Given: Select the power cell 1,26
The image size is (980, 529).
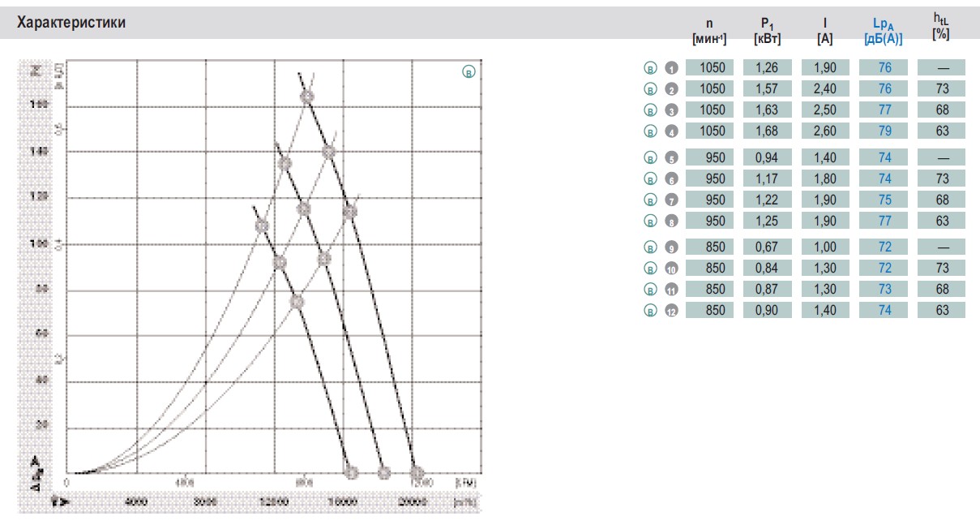Looking at the screenshot, I should (767, 68).
